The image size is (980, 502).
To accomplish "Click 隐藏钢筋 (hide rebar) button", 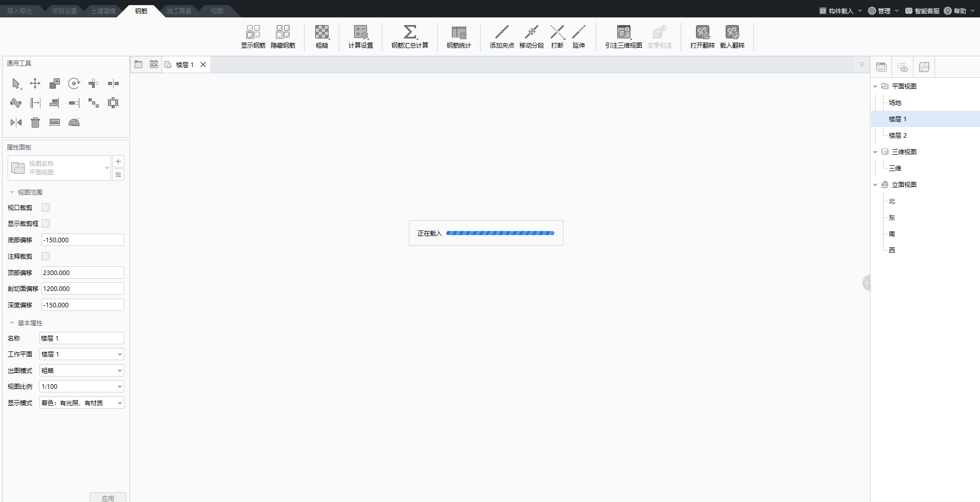I will [283, 37].
